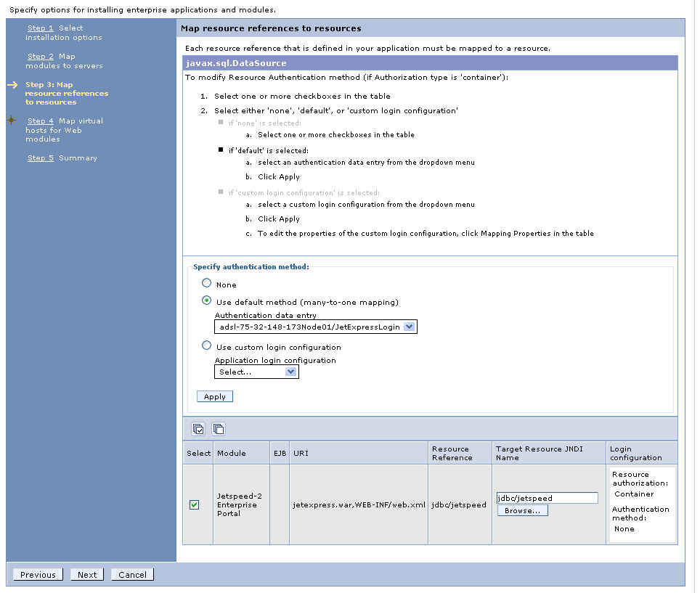This screenshot has width=700, height=593.
Task: Click the yellow arrow beside Step 3
Action: [12, 85]
